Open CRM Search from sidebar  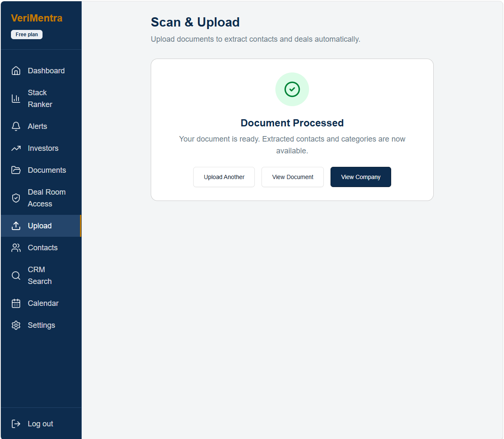[x=41, y=276]
